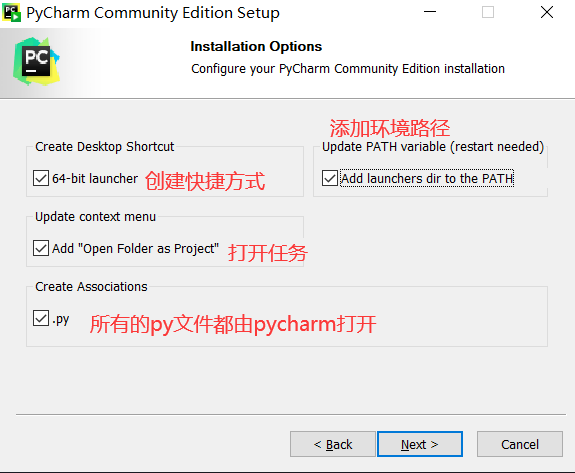Viewport: 575px width, 473px height.
Task: Uncheck Add launchers dir to the PATH
Action: [330, 178]
